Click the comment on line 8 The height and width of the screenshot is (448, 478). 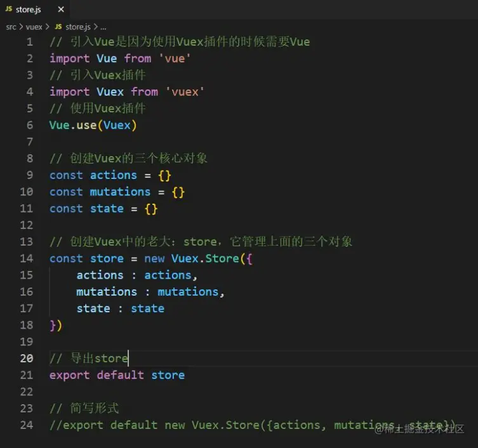[128, 159]
